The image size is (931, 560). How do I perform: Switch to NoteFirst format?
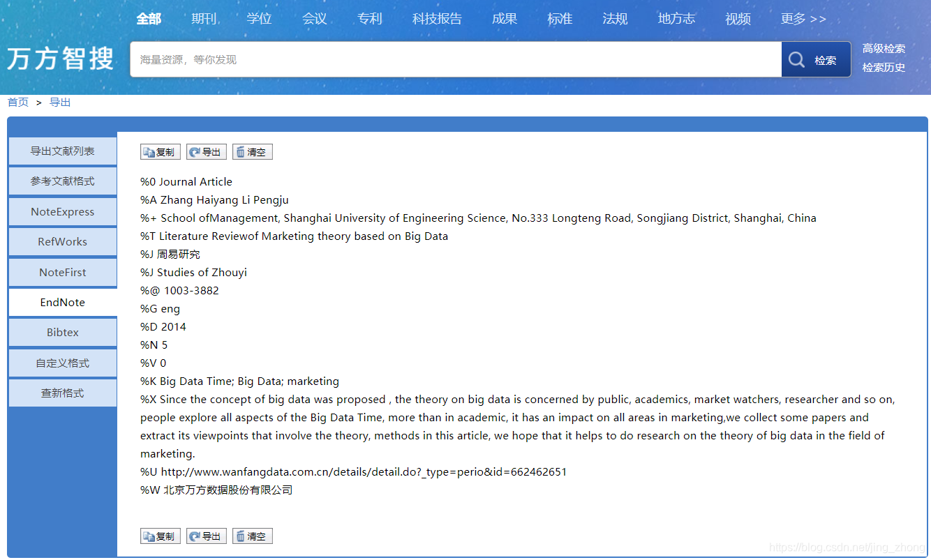coord(63,273)
